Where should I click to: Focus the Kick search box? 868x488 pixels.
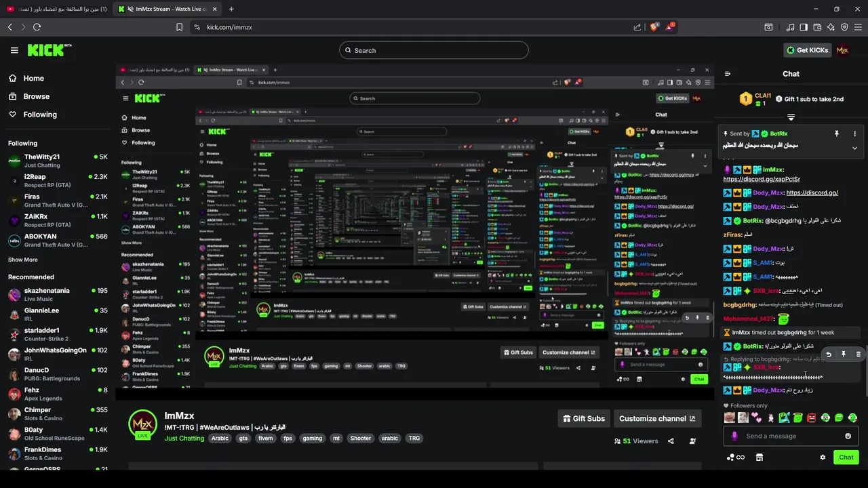(x=434, y=50)
